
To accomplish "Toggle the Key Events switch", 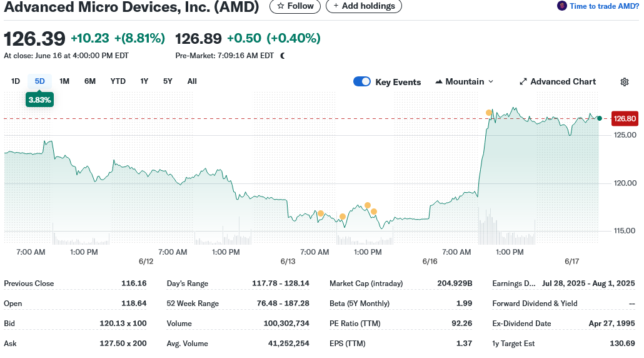I will pyautogui.click(x=362, y=81).
